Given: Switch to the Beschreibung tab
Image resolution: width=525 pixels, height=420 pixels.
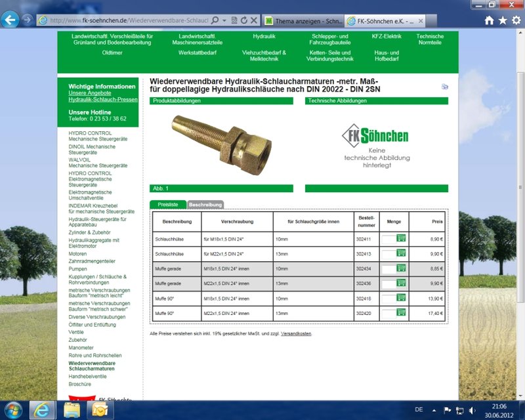Looking at the screenshot, I should [205, 205].
